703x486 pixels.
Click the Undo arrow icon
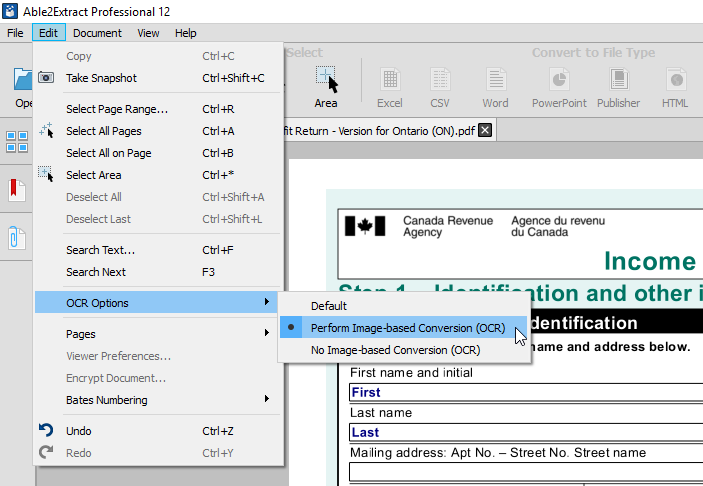click(x=46, y=430)
